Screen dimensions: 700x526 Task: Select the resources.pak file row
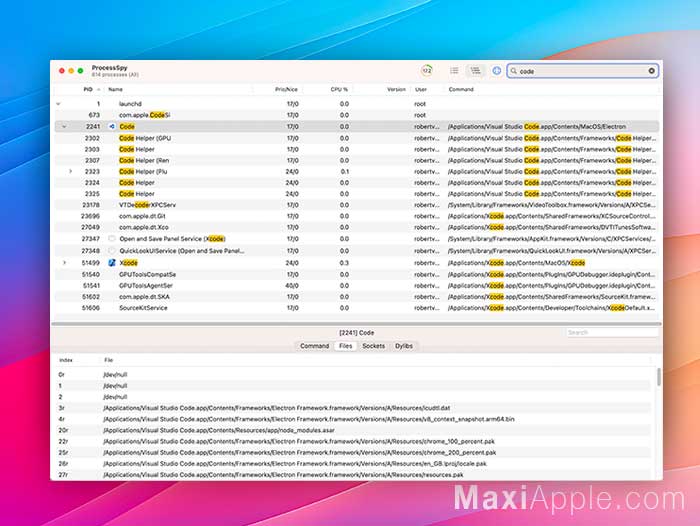[x=354, y=475]
